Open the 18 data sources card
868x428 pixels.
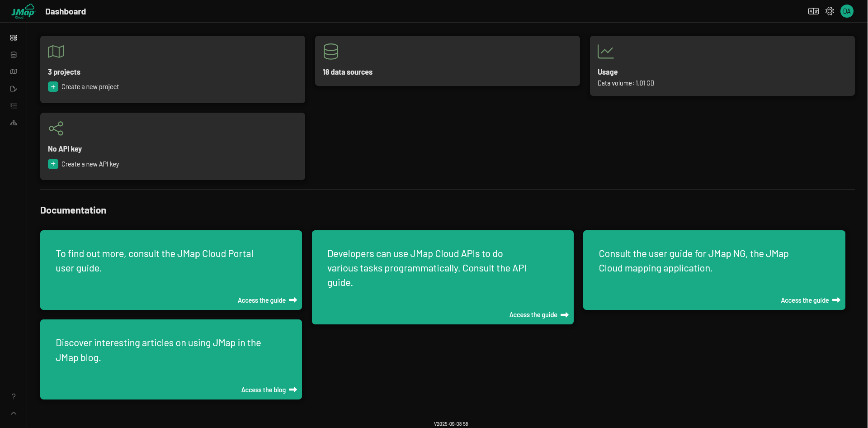[447, 61]
